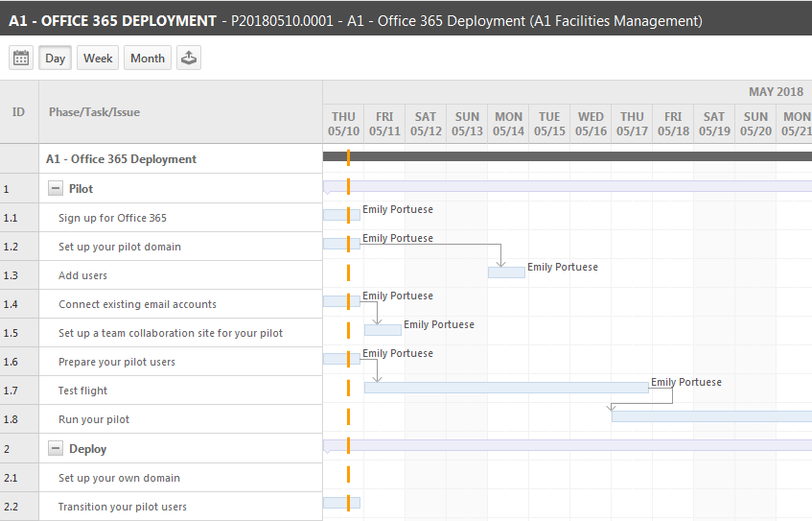Collapse the Deploy phase

(56, 448)
